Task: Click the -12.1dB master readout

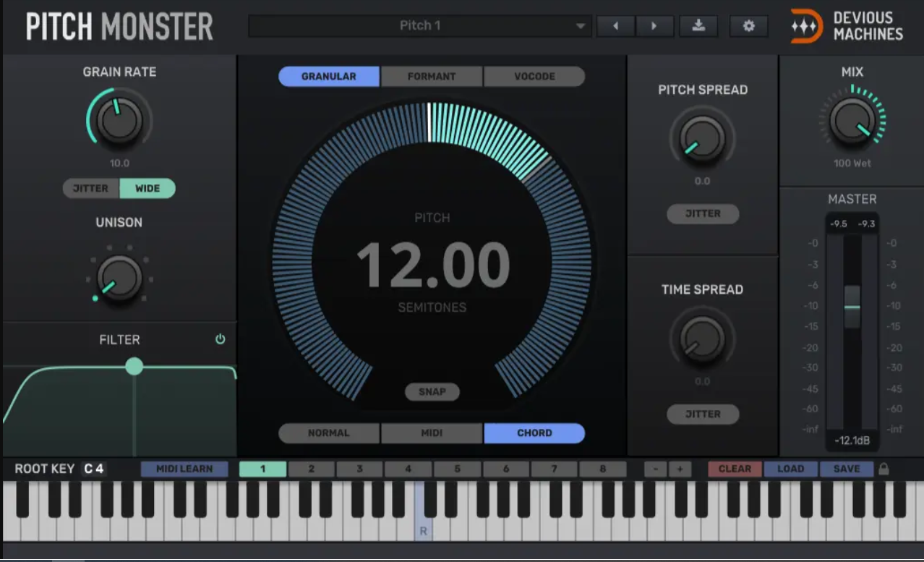Action: [852, 440]
